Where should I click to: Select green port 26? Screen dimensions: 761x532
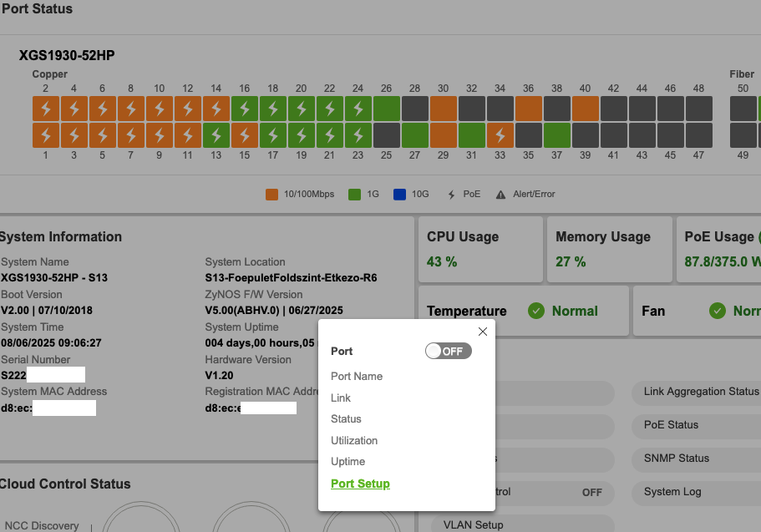click(387, 109)
